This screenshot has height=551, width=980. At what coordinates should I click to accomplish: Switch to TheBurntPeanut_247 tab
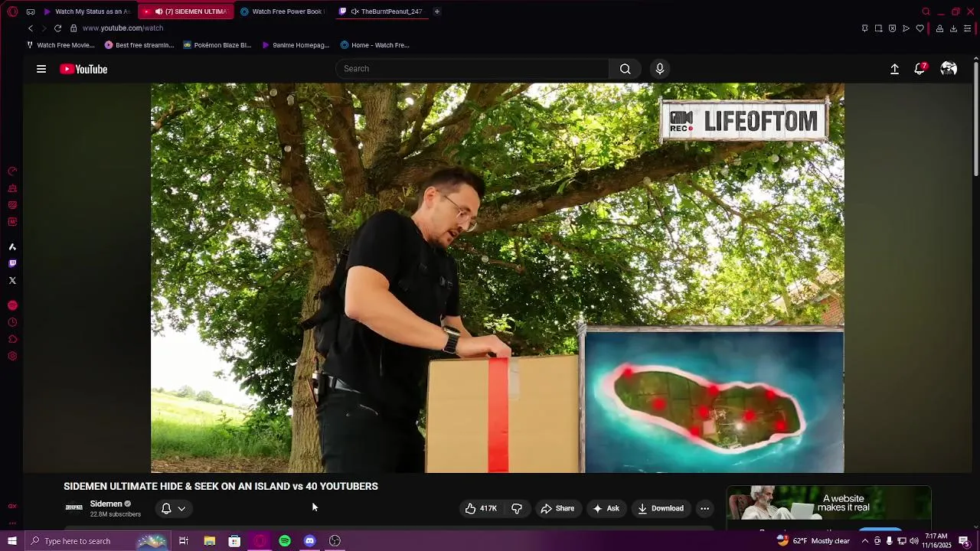coord(381,11)
